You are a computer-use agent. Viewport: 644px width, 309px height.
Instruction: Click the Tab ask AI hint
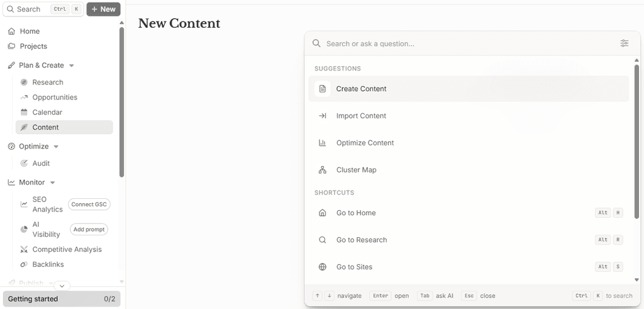click(435, 296)
